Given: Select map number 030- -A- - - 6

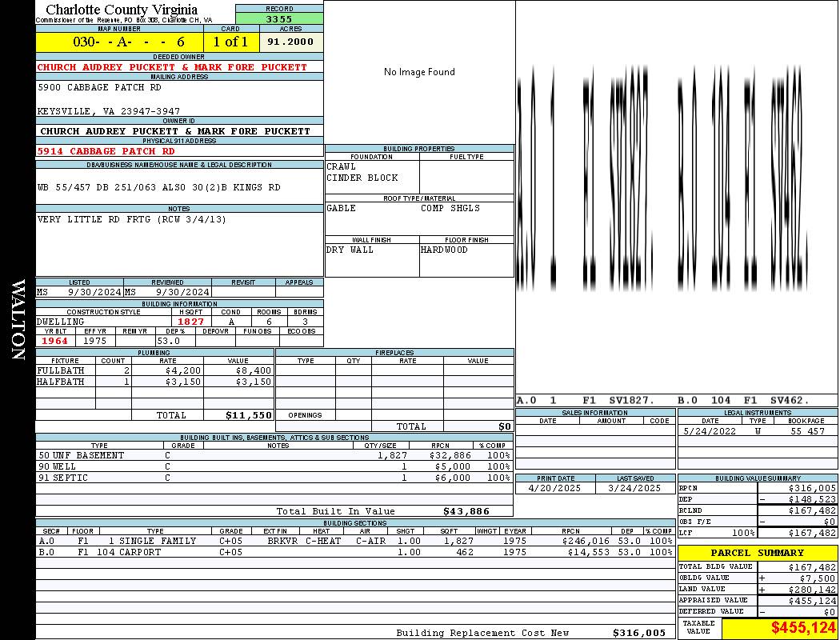Looking at the screenshot, I should 129,42.
